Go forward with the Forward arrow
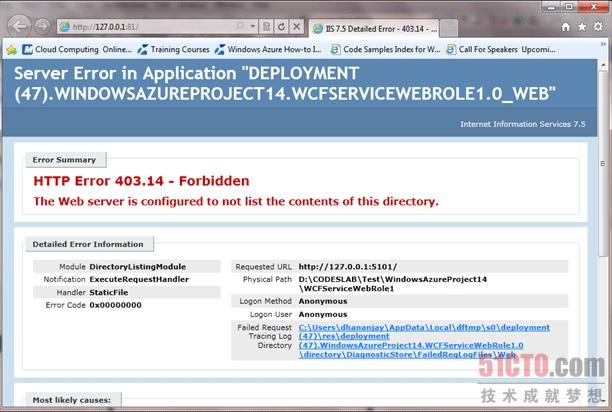 (x=42, y=26)
